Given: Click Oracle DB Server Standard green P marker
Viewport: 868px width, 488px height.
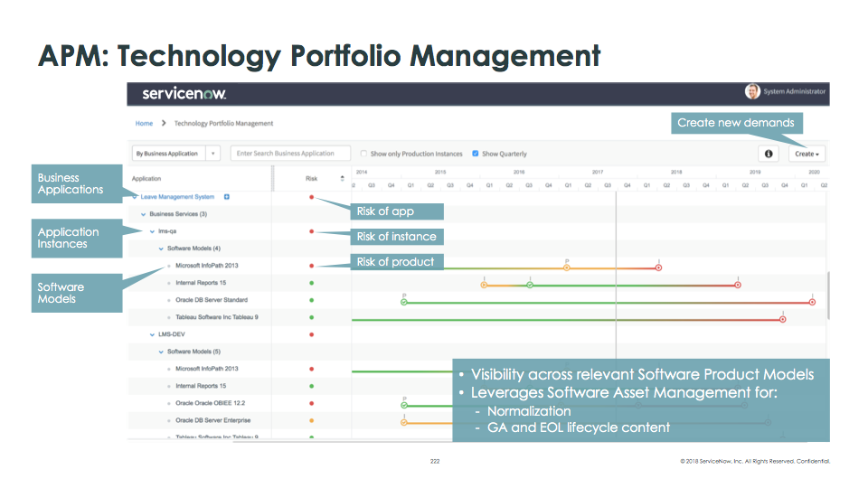Looking at the screenshot, I should 404,302.
